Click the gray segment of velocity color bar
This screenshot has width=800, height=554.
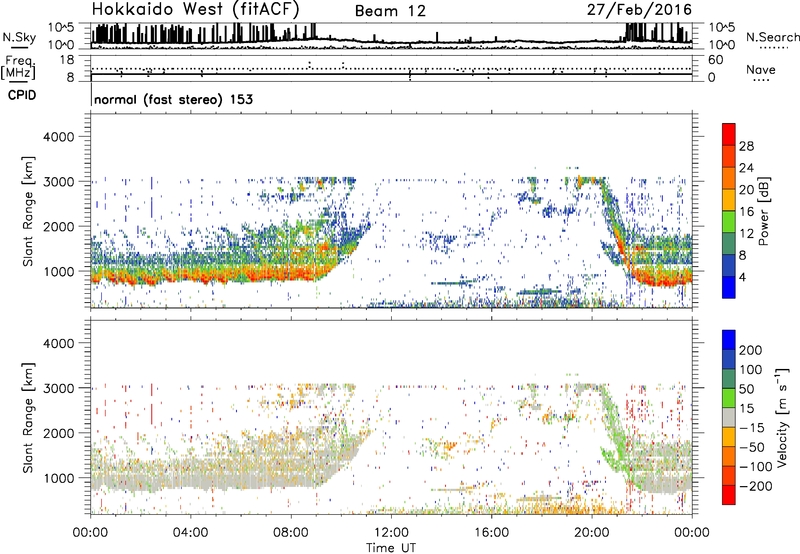coord(729,417)
